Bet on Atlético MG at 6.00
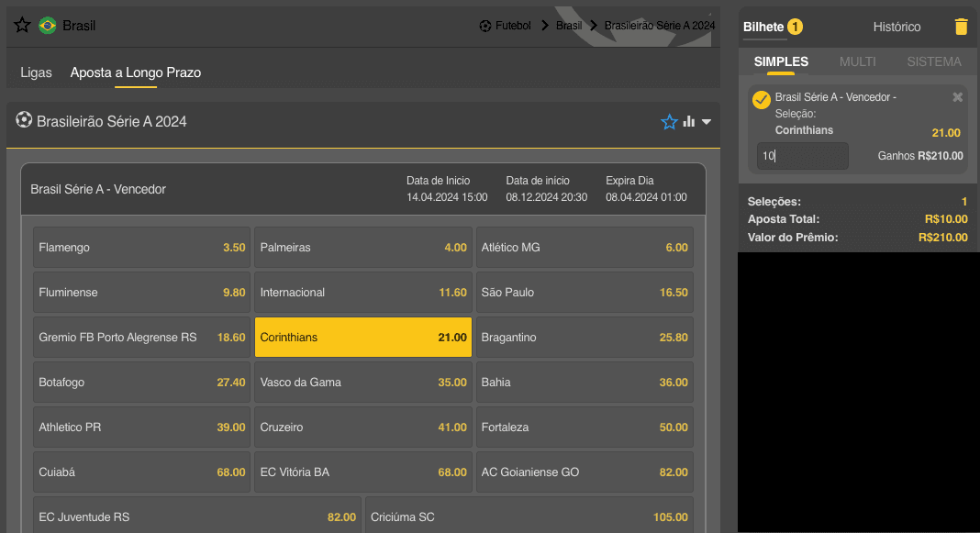Image resolution: width=980 pixels, height=533 pixels. pos(585,248)
